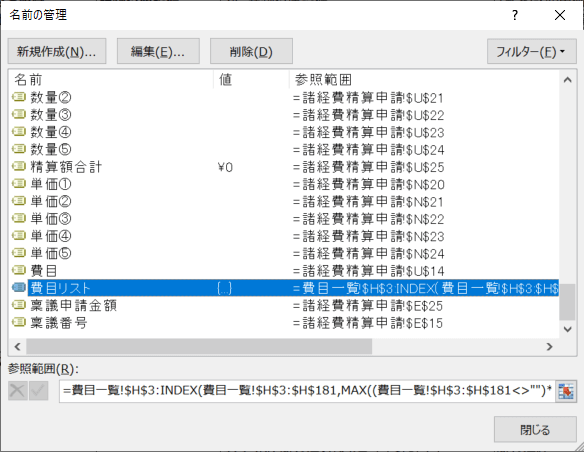This screenshot has height=452, width=584.
Task: Click the highlighted 費目一覧 INDEX reference text
Action: tap(425, 288)
